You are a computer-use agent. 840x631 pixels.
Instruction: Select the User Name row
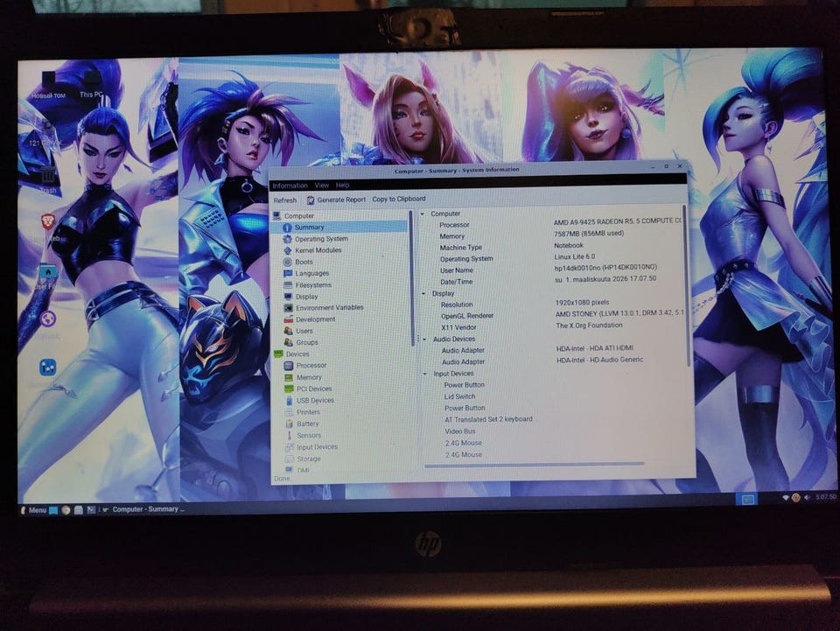click(553, 270)
